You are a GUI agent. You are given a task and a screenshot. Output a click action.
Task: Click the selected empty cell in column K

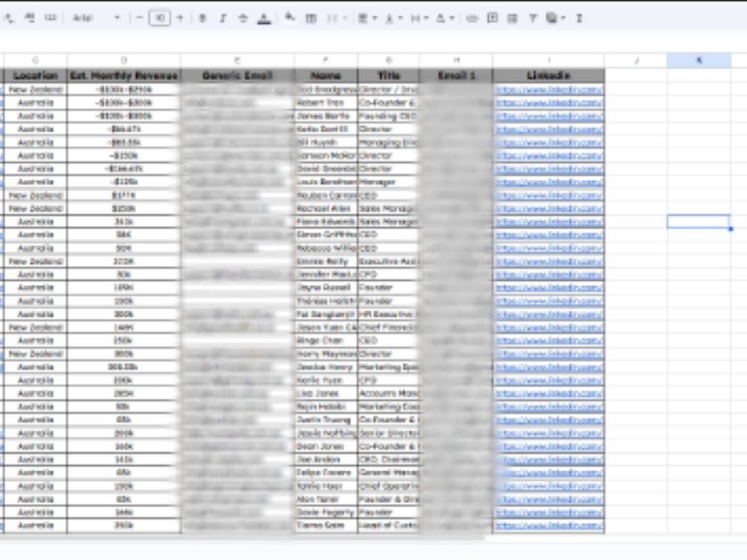(x=698, y=222)
